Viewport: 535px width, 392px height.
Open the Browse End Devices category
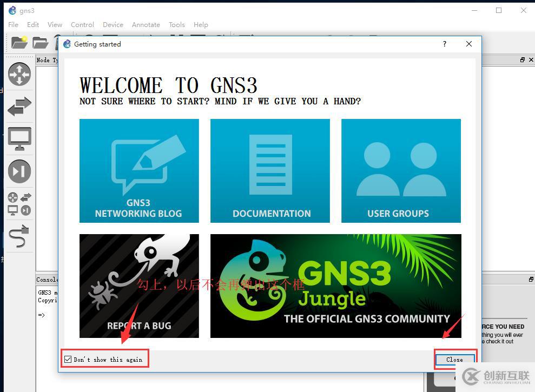tap(19, 138)
